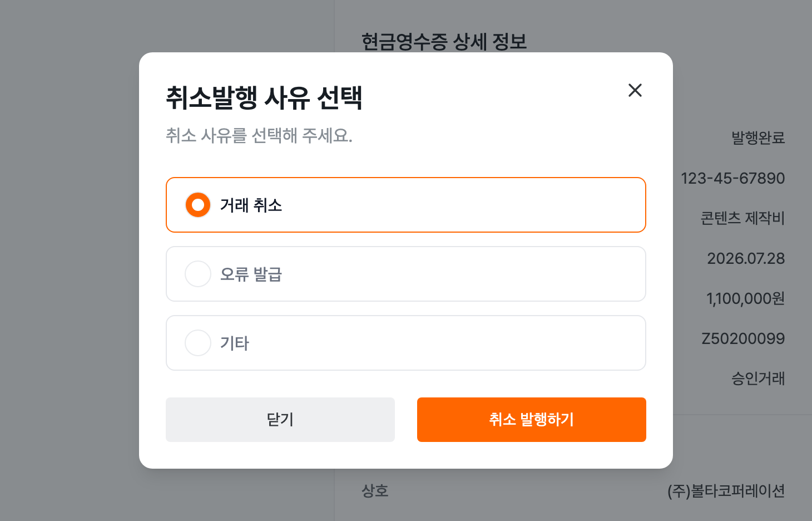Click the date 2026.07.28
Image resolution: width=812 pixels, height=521 pixels.
(746, 258)
